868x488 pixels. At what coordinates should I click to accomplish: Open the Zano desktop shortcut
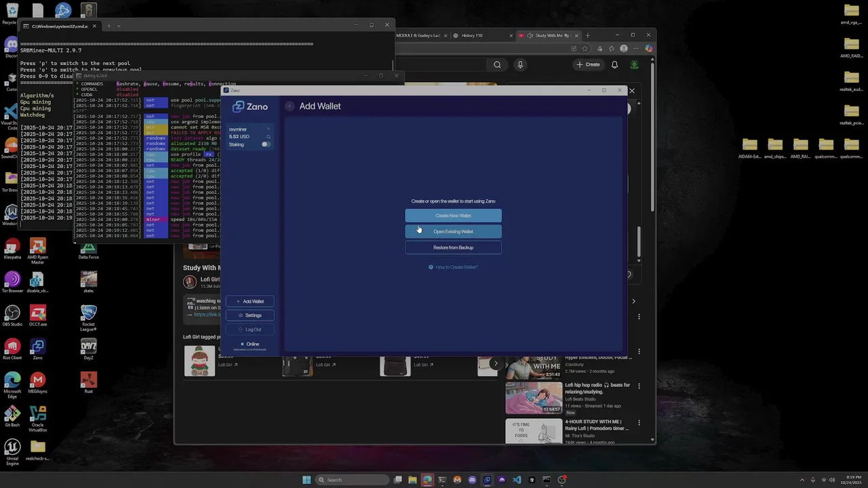coord(38,349)
